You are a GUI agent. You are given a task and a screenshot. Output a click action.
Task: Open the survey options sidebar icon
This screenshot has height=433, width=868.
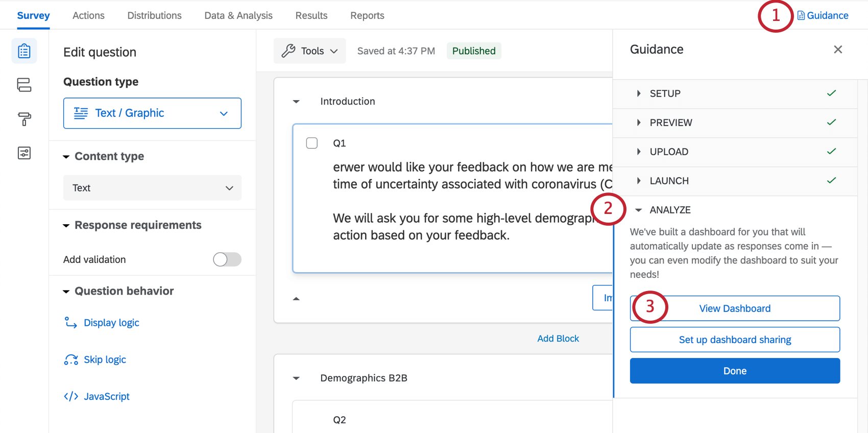click(x=24, y=153)
